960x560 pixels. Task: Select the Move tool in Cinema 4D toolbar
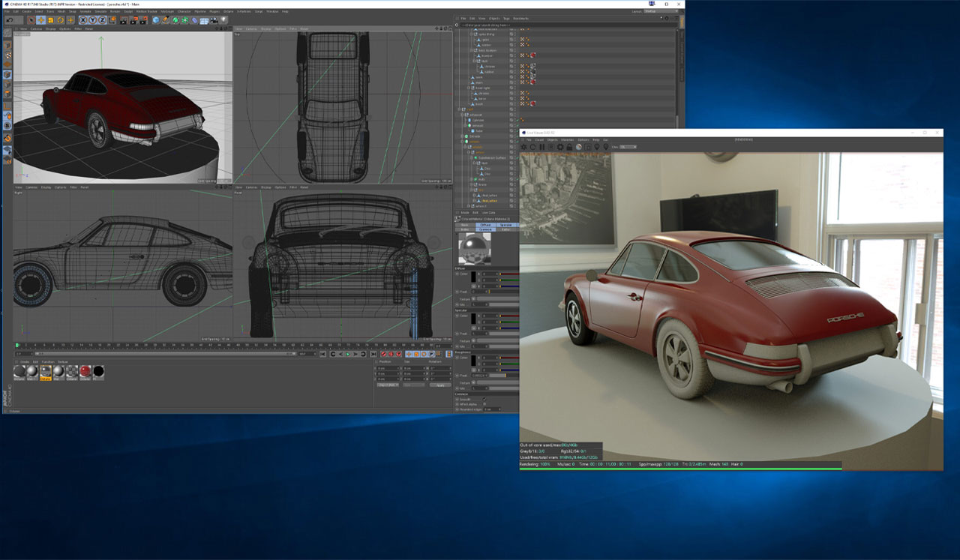40,20
